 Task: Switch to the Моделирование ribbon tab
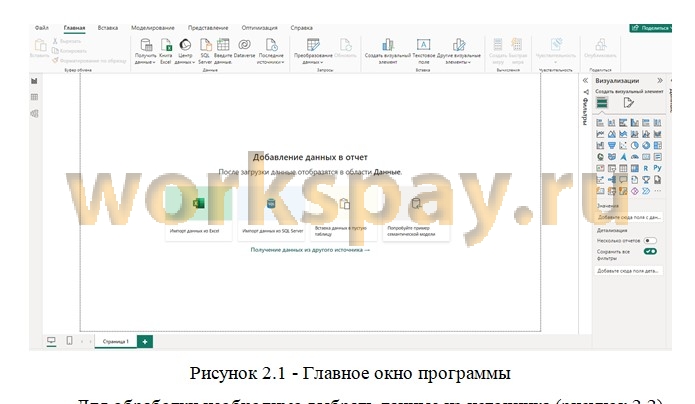pyautogui.click(x=150, y=28)
